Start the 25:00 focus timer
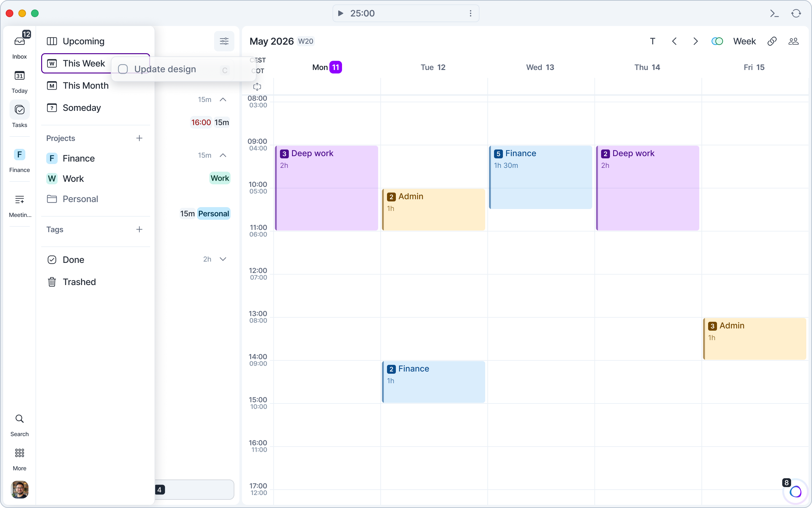Viewport: 812px width, 508px height. (340, 13)
